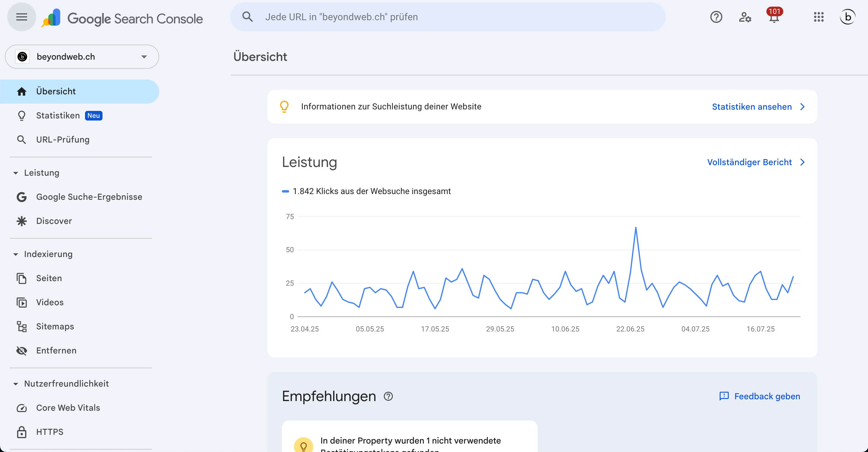The width and height of the screenshot is (868, 452).
Task: Click the Discover asterisk icon
Action: tap(22, 221)
